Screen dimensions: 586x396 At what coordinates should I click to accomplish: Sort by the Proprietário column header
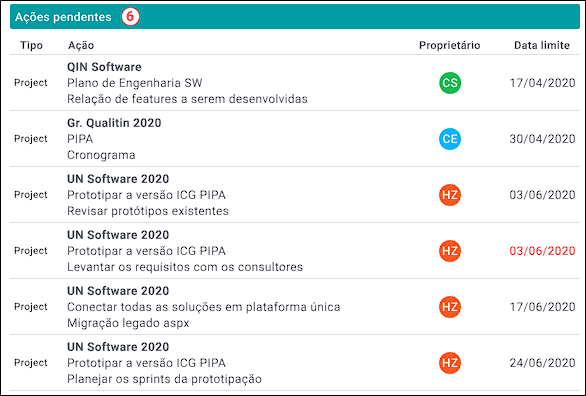450,45
